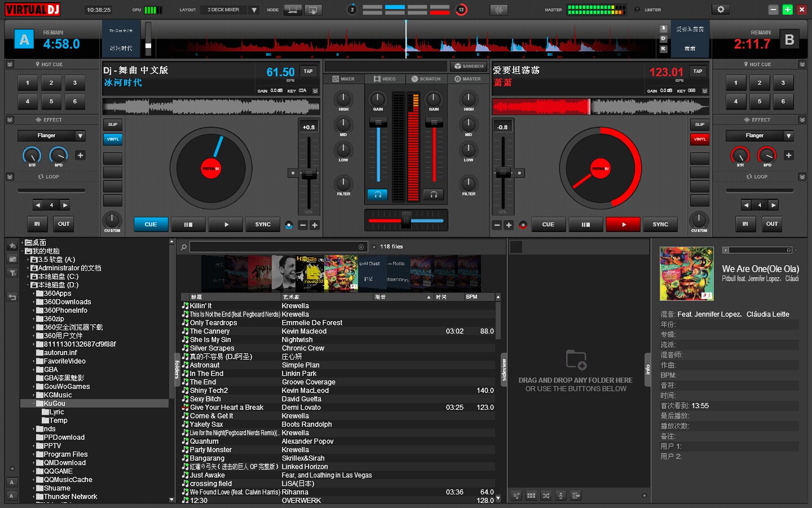This screenshot has height=508, width=812.
Task: Click the We Are One album cover thumbnail
Action: tap(686, 274)
